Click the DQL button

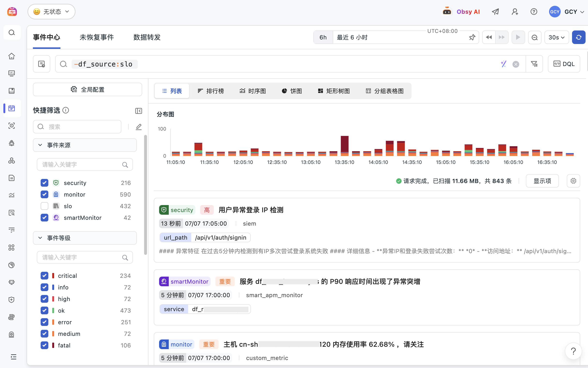[564, 64]
